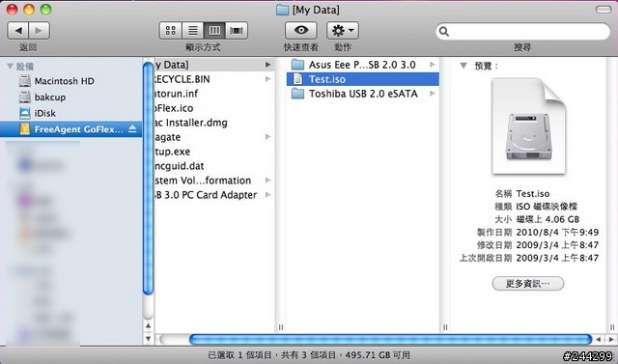
Task: Expand arrow next to Seagate folder
Action: point(268,137)
